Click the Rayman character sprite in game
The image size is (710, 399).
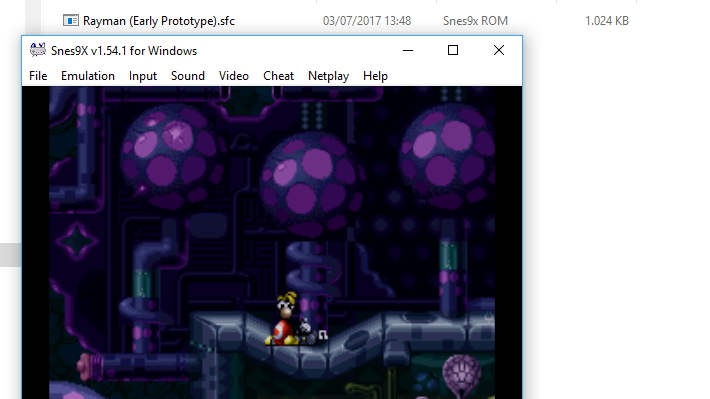tap(284, 318)
